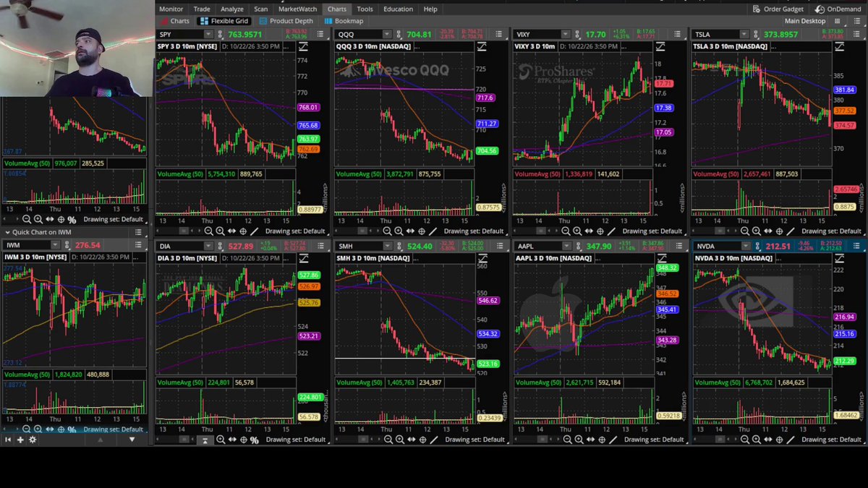Select the drawing tool under the QQQ chart

click(433, 231)
